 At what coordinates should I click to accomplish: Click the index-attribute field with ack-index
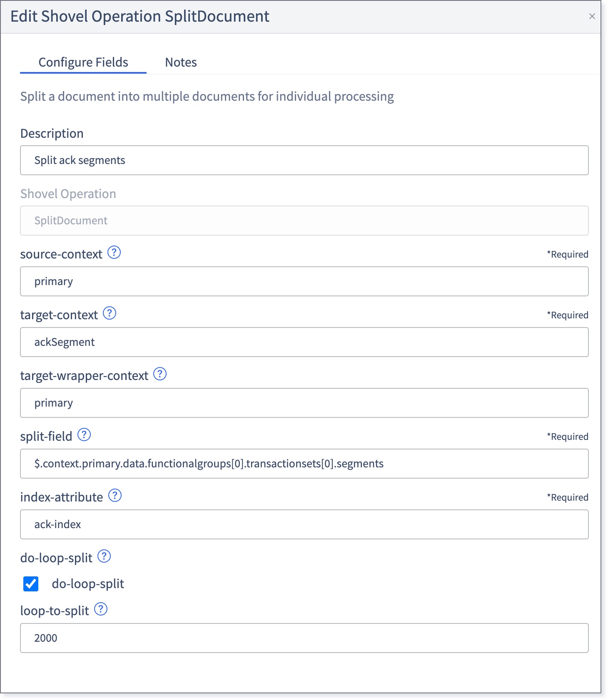click(304, 524)
